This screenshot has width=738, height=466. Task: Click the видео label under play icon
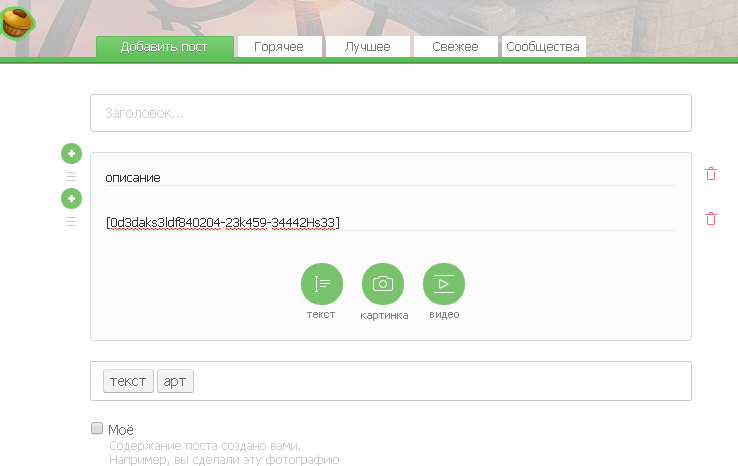(444, 314)
